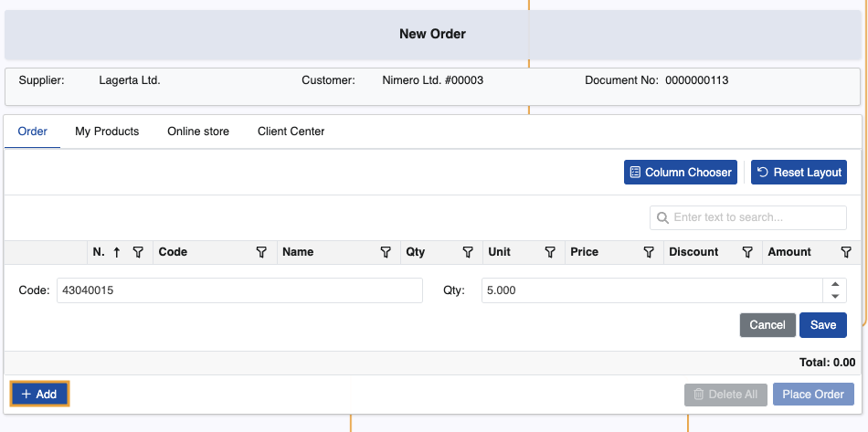868x432 pixels.
Task: Click the ascending sort arrow in N. column
Action: pos(116,252)
